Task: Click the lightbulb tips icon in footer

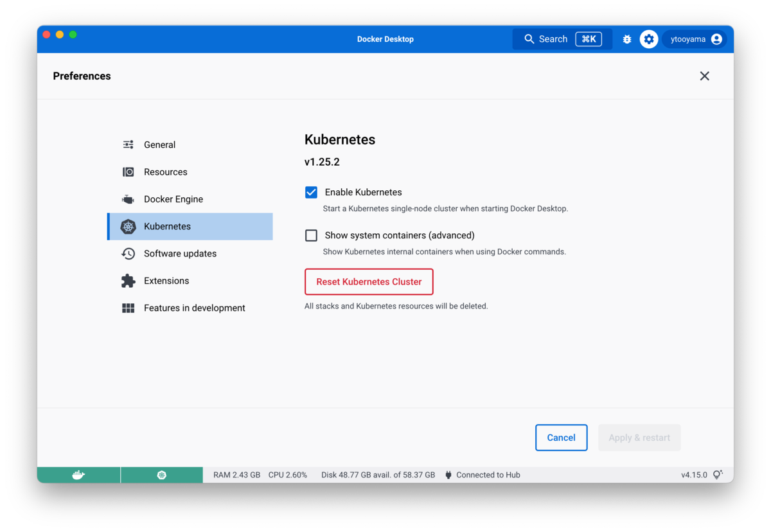Action: click(x=718, y=475)
